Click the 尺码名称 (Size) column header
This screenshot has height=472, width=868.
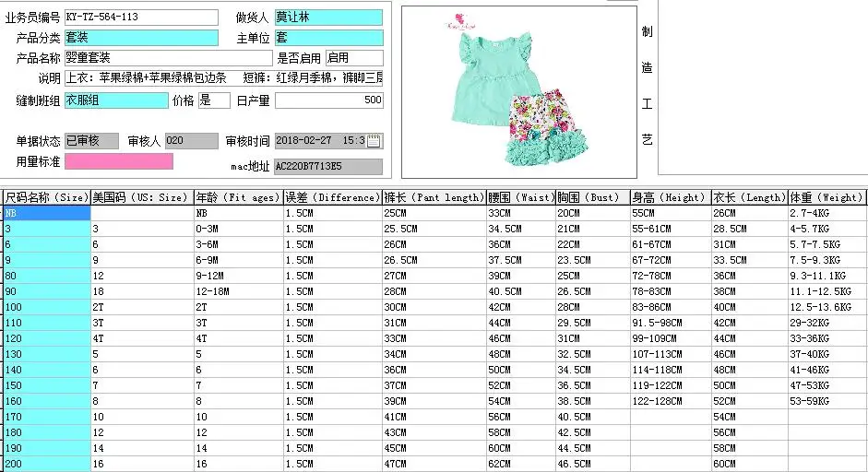click(47, 197)
